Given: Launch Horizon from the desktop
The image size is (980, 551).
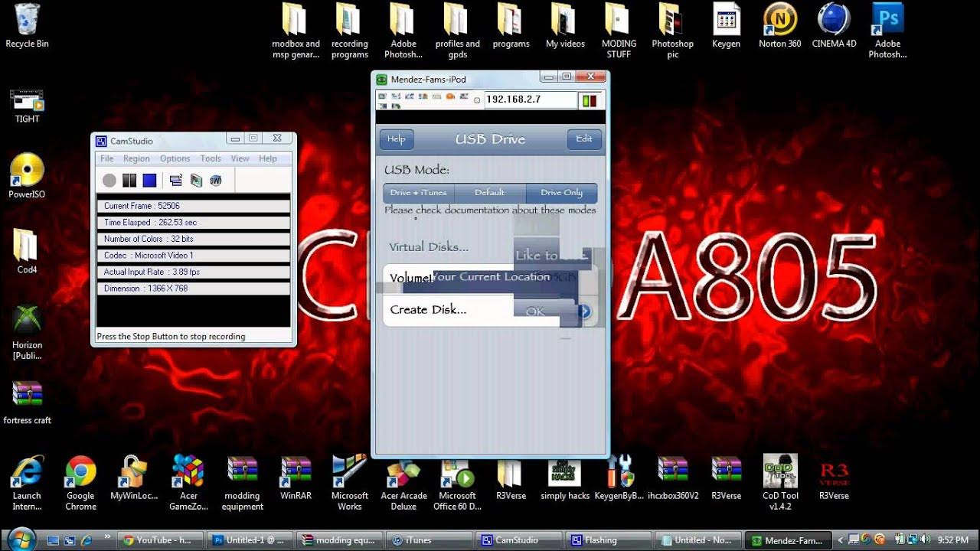Looking at the screenshot, I should click(x=28, y=331).
